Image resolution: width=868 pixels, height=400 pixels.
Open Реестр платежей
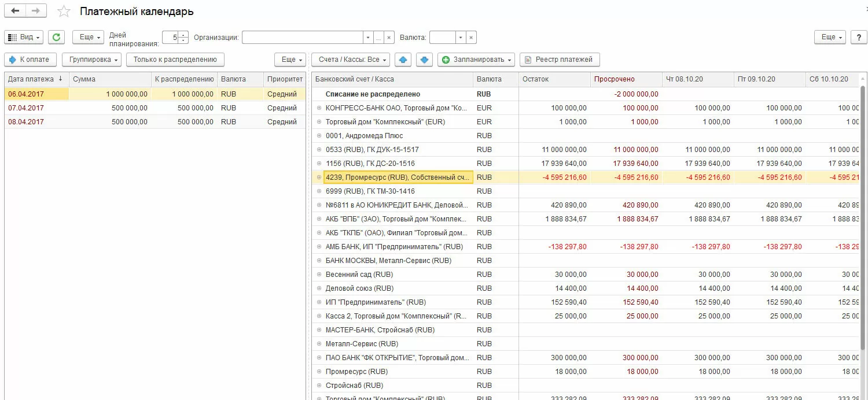click(560, 60)
